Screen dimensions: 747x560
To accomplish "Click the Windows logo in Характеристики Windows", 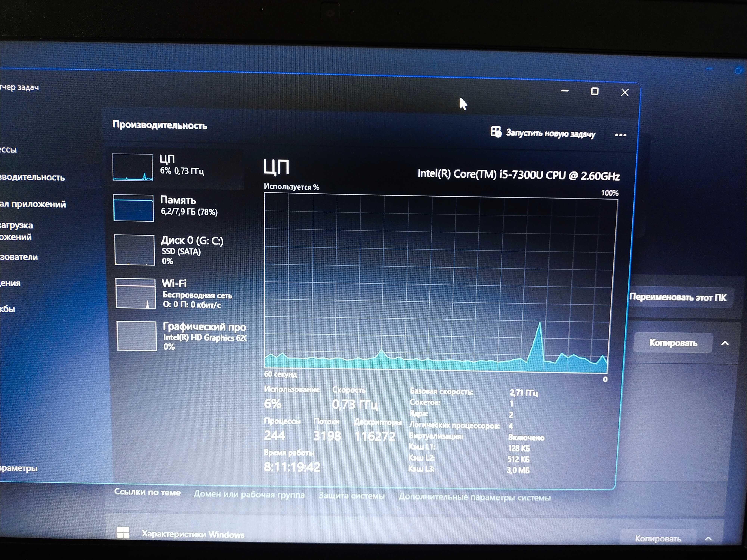I will tap(123, 533).
